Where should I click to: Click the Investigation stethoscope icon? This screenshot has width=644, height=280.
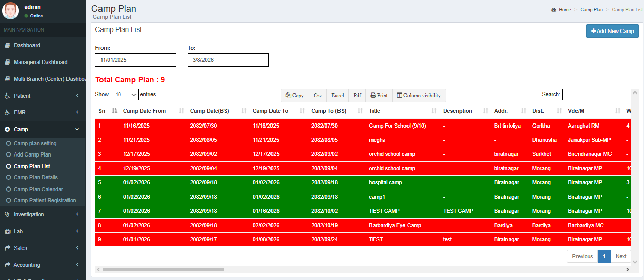tap(7, 214)
